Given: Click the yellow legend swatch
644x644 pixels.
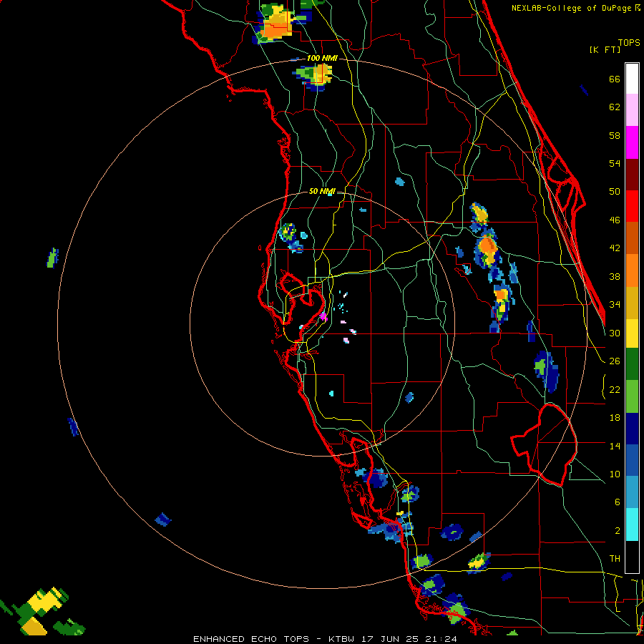Looking at the screenshot, I should click(x=632, y=333).
